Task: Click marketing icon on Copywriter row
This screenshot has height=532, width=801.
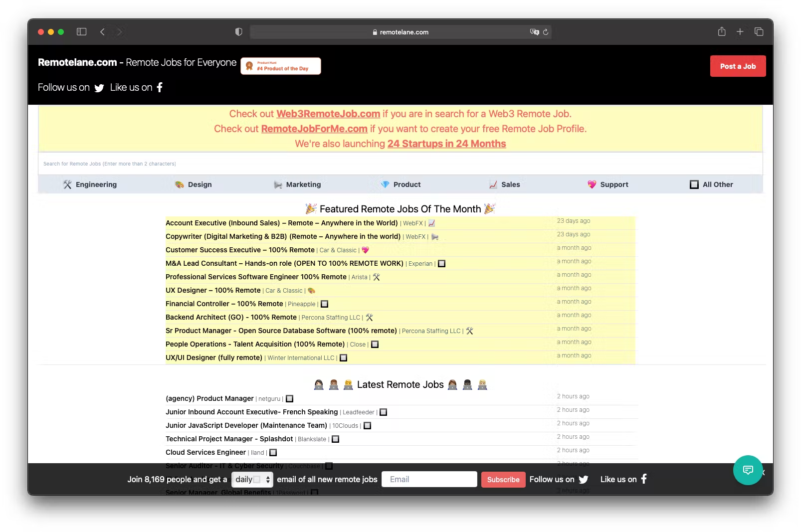Action: [435, 237]
